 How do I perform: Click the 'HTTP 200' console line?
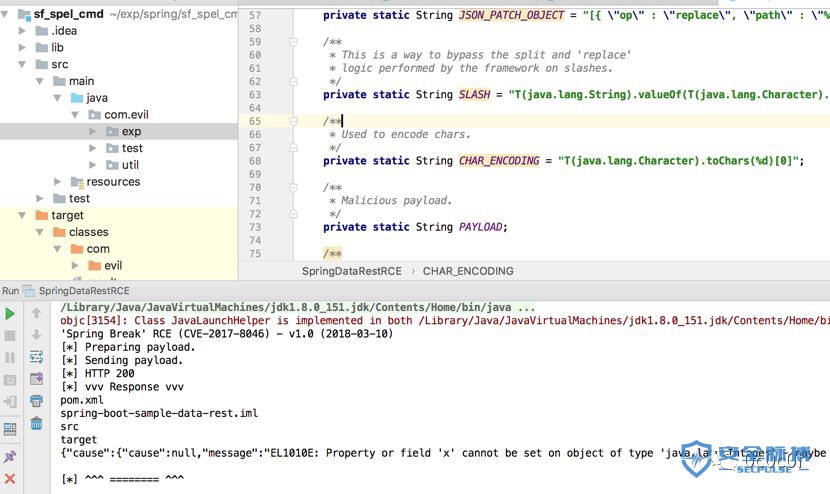pos(98,374)
